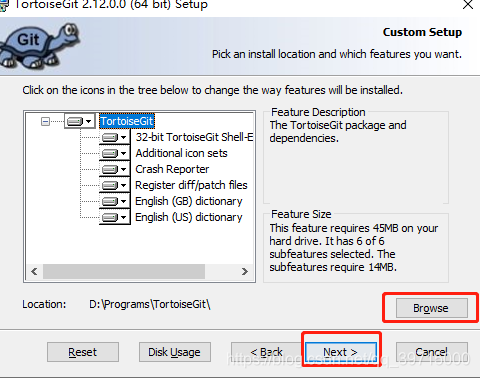Click the Reset button
Screen dimensions: 480x378
coord(83,352)
